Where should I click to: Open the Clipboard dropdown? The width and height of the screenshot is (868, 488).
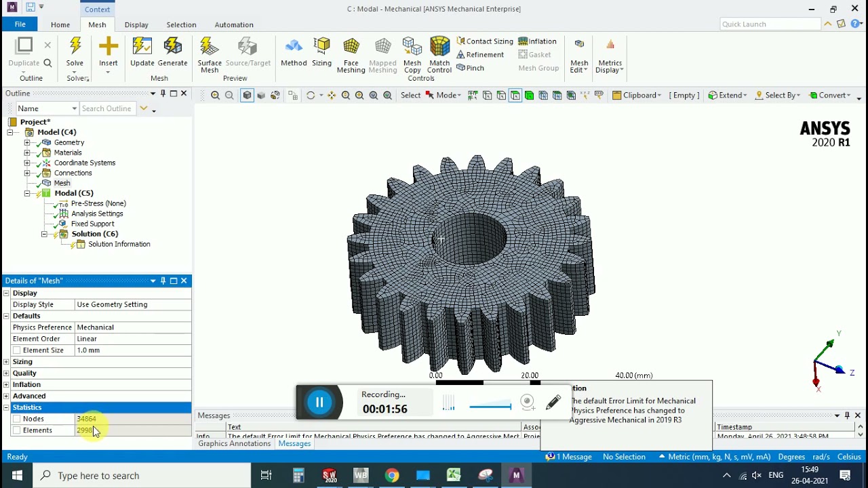(x=637, y=96)
